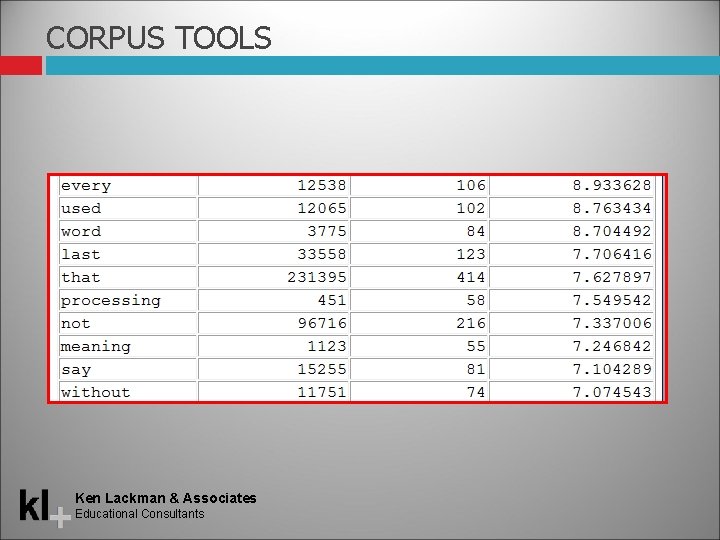Select the value 96716
This screenshot has width=720, height=540.
(x=322, y=323)
